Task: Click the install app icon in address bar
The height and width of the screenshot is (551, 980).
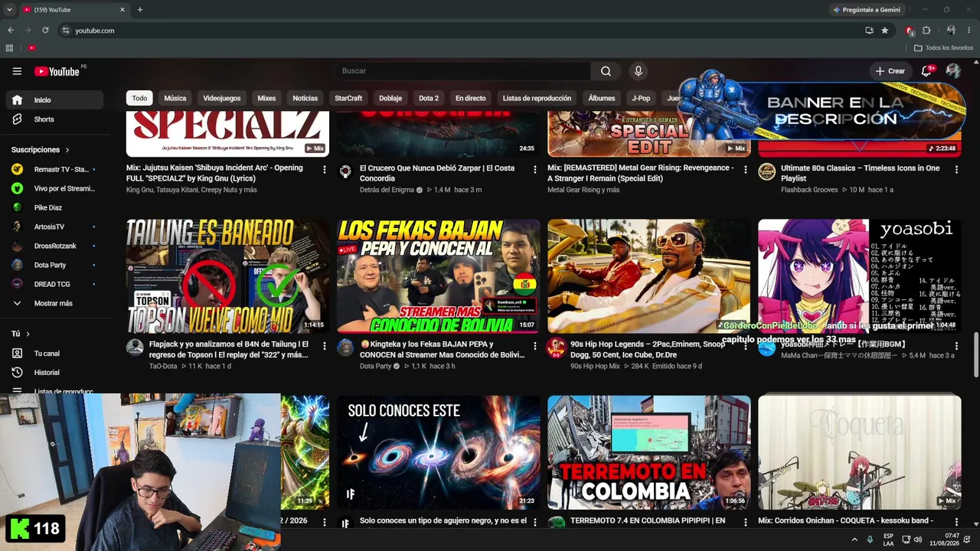Action: [x=869, y=31]
